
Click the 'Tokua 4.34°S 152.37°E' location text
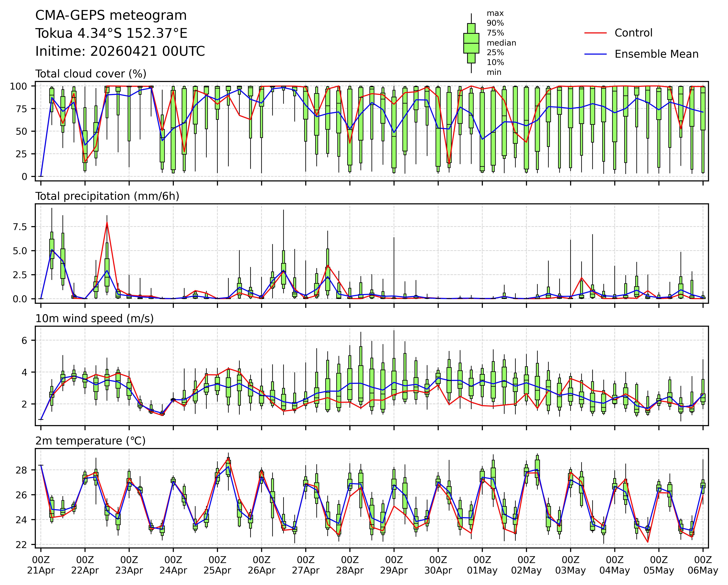pyautogui.click(x=111, y=33)
